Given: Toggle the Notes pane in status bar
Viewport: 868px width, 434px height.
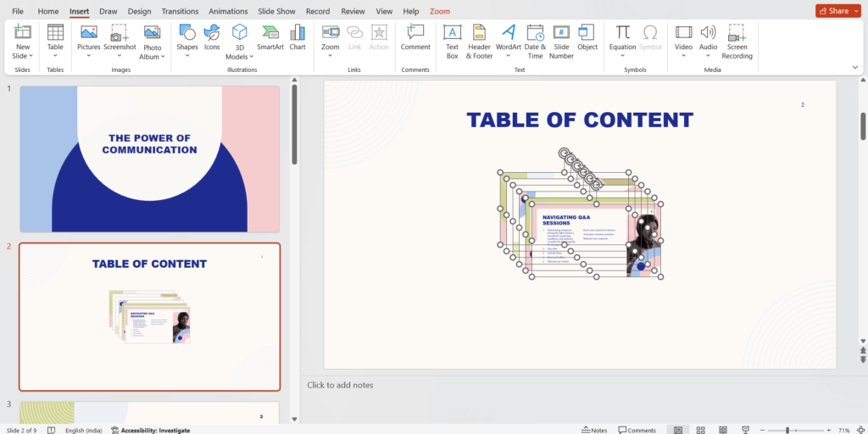Looking at the screenshot, I should point(593,430).
